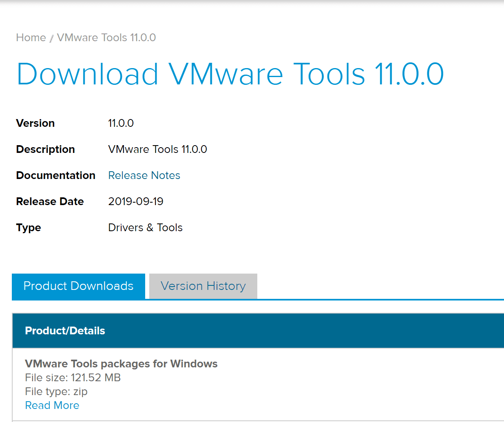The width and height of the screenshot is (504, 422).
Task: Click the VMware Tools 11.0.0 breadcrumb
Action: coord(106,38)
